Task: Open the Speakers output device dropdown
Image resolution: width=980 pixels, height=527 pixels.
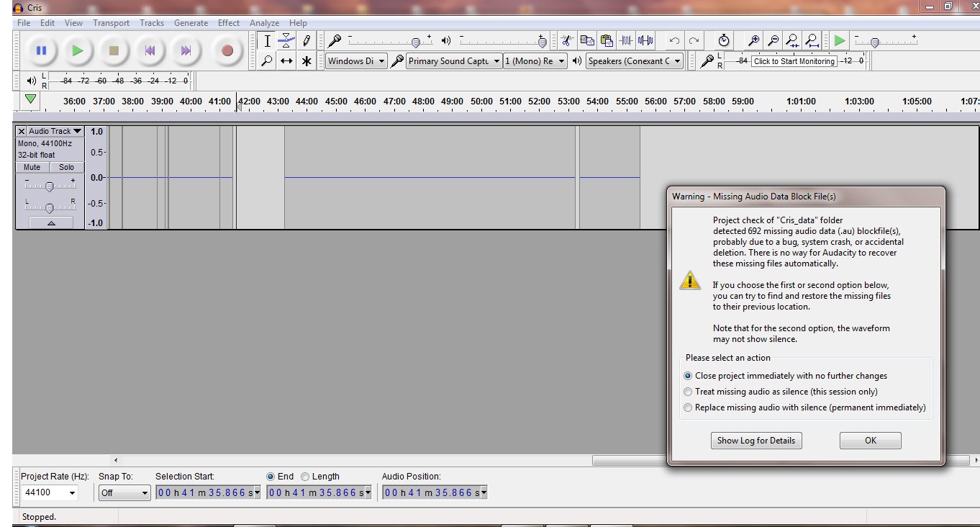Action: (x=635, y=61)
